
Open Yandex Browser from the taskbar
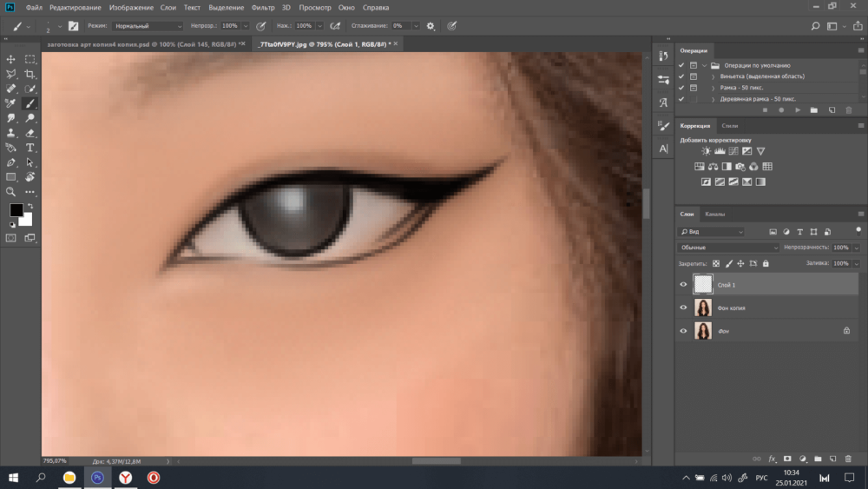126,477
